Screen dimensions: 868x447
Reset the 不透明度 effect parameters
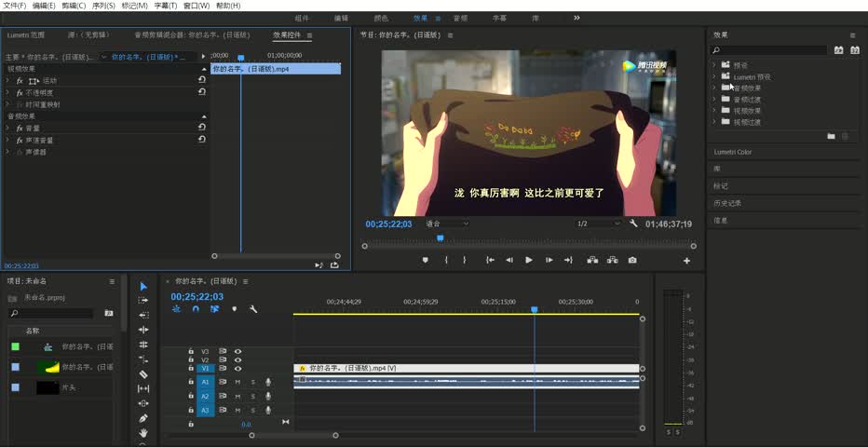pyautogui.click(x=202, y=92)
